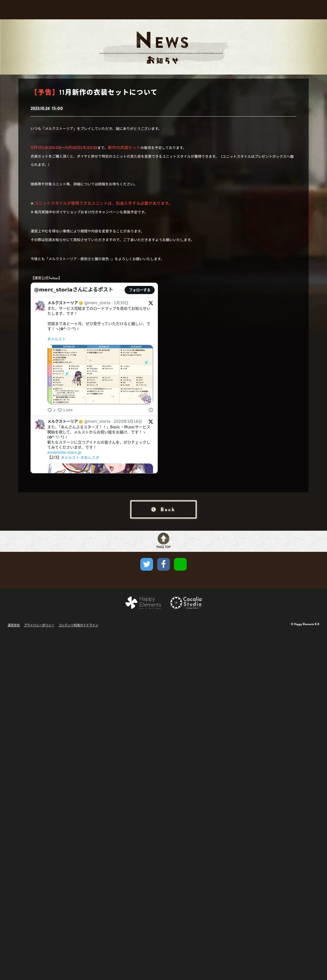The height and width of the screenshot is (980, 327).
Task: Click the 2020年3月16日 post date
Action: (128, 422)
